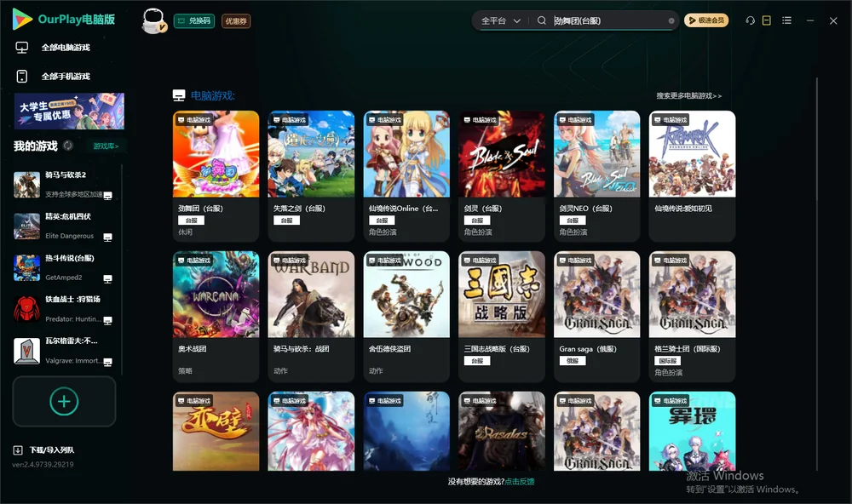The image size is (852, 504).
Task: Focus the search input field
Action: (x=608, y=20)
